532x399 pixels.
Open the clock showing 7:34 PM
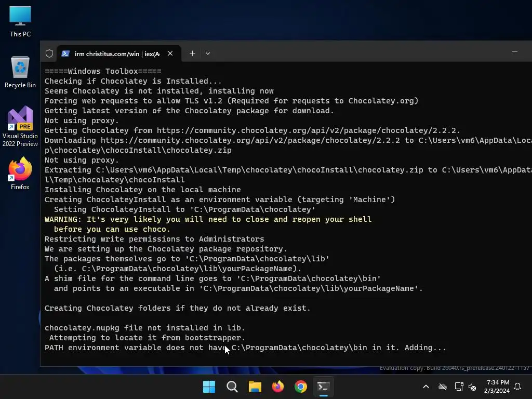(497, 387)
